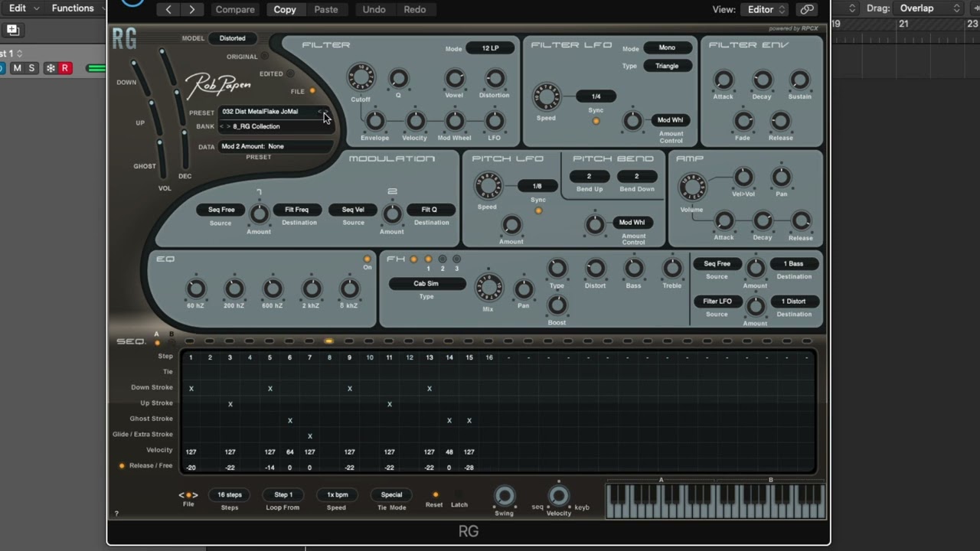
Task: Click the Compare button
Action: [x=235, y=9]
